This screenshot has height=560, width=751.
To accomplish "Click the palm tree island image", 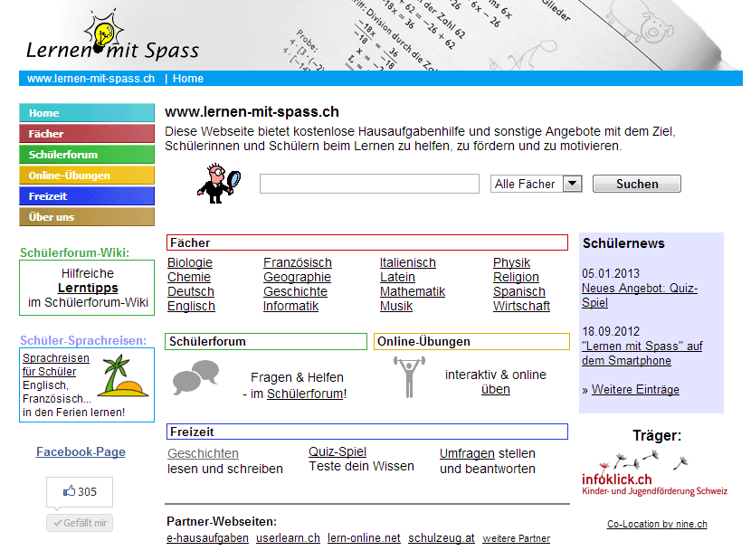I will point(124,375).
